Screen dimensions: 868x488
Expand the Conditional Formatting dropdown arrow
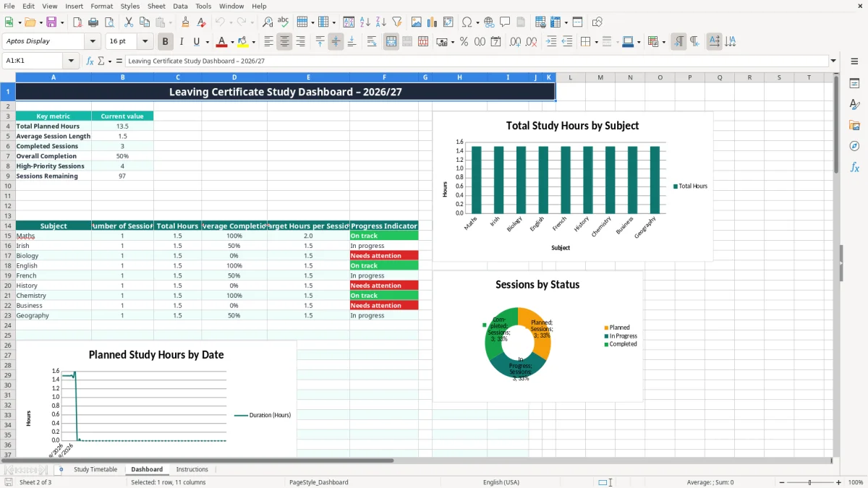663,42
